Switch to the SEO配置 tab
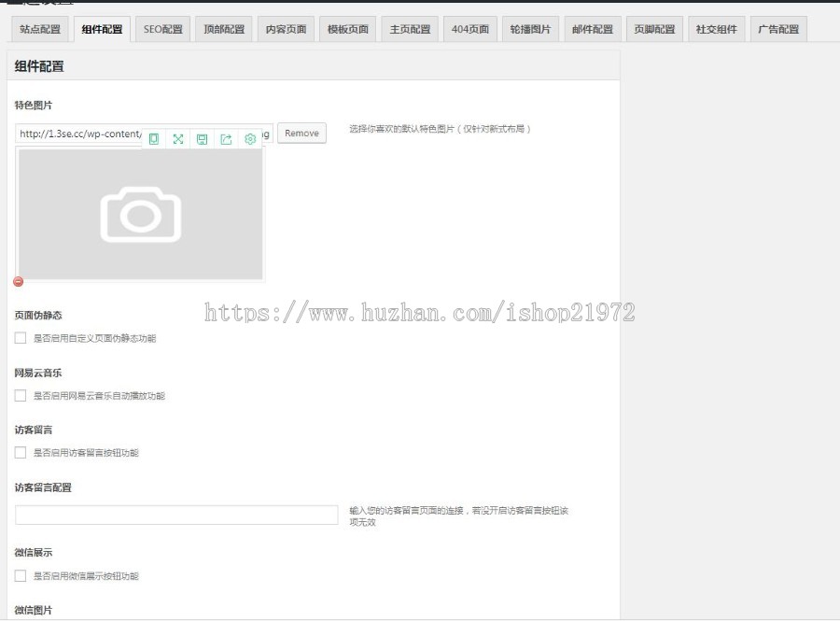 [x=162, y=29]
